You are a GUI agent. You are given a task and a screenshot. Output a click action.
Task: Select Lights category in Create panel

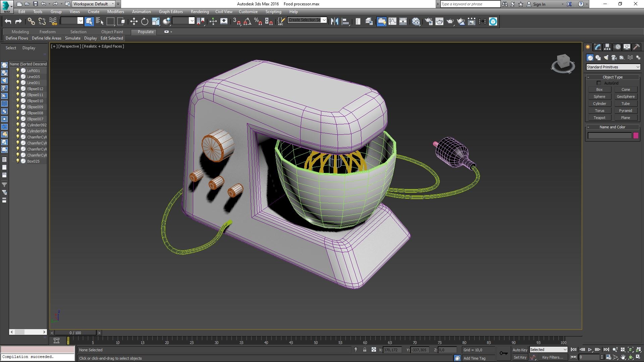tap(606, 58)
